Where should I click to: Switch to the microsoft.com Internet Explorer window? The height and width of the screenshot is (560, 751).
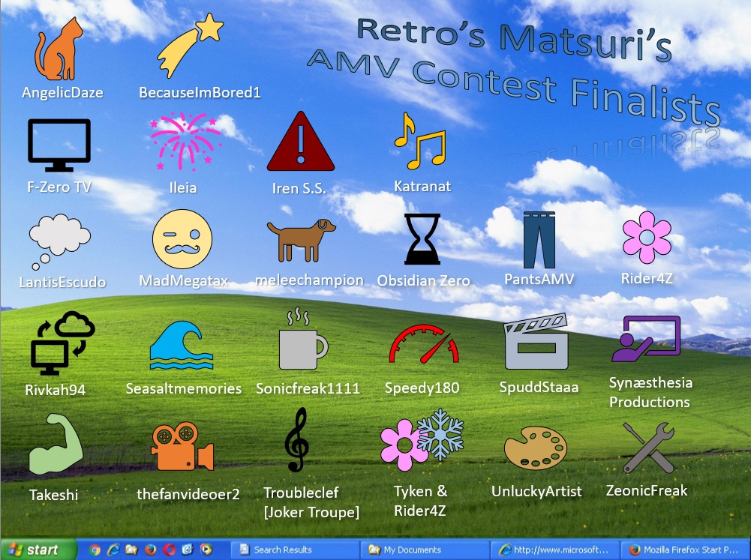(555, 550)
